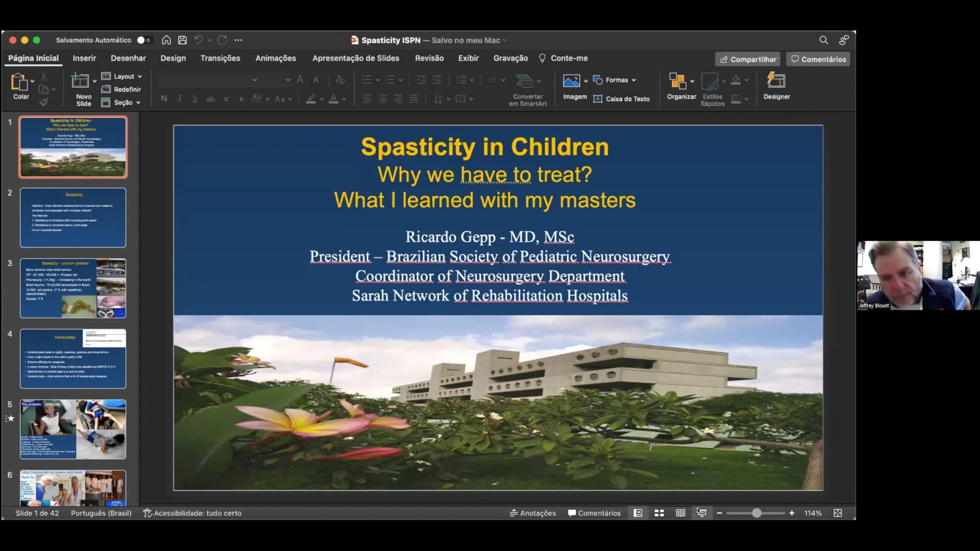Clear formatting with eraser A icon
The image size is (980, 551).
click(340, 80)
